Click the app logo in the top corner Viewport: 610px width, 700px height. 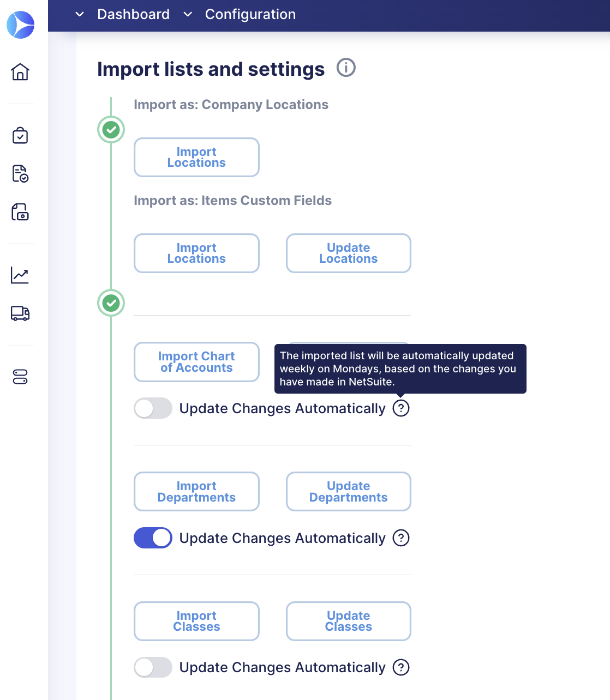pyautogui.click(x=20, y=25)
